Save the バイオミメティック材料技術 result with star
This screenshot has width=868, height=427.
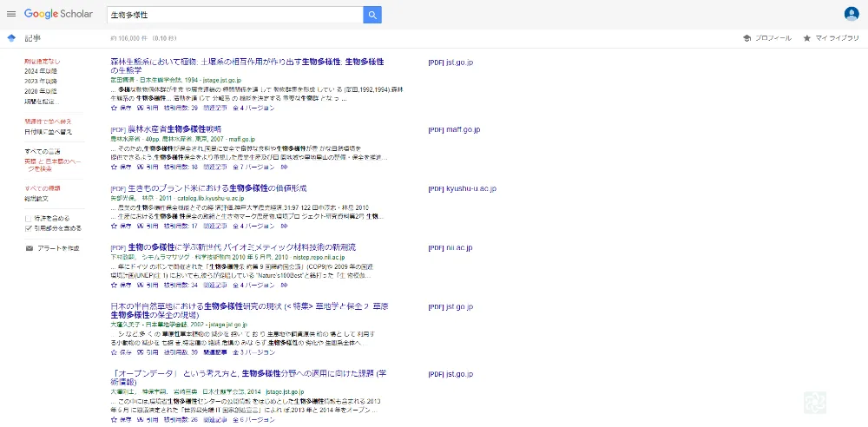click(120, 286)
